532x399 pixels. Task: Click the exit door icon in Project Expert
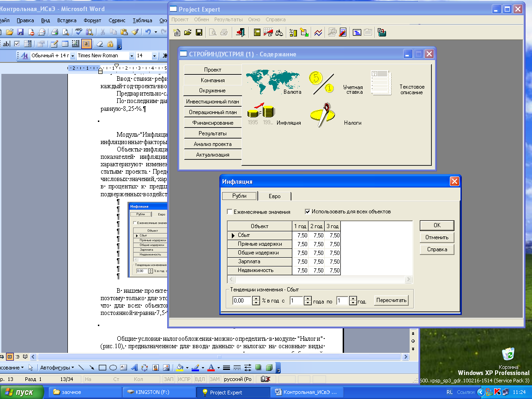click(x=241, y=33)
